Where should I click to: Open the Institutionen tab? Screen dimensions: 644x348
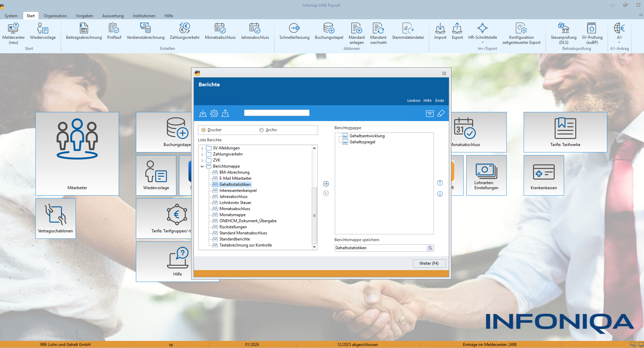[144, 16]
